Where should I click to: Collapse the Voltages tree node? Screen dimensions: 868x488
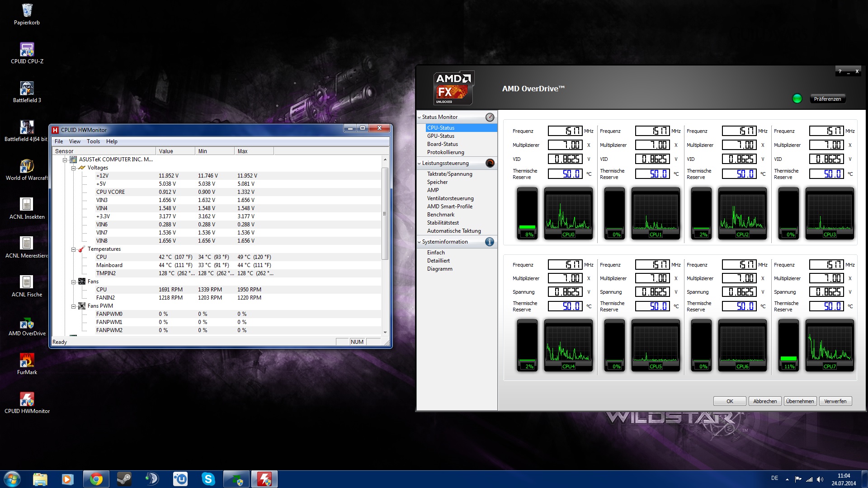(x=73, y=168)
